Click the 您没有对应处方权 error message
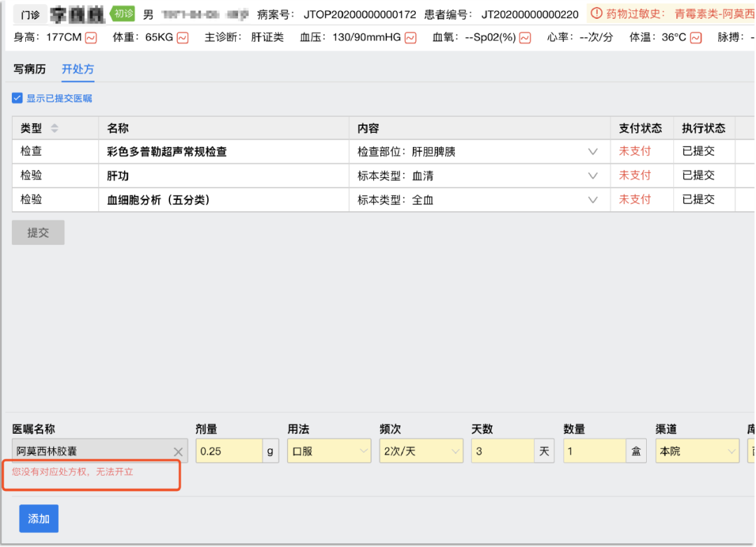 click(72, 472)
